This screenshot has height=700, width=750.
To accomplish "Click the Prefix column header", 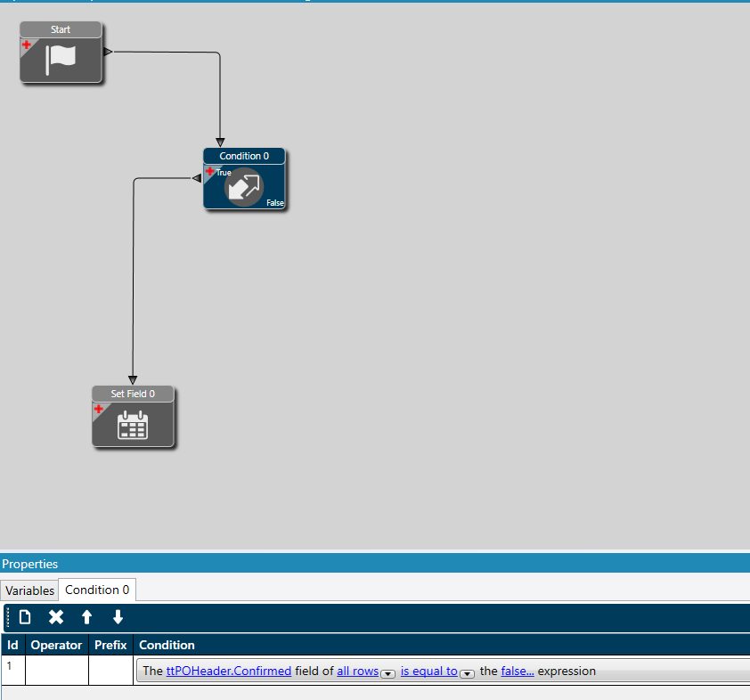I will 111,645.
